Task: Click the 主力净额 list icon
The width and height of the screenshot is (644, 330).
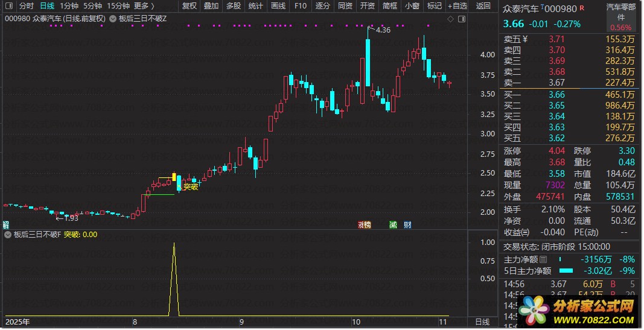Action: point(543,259)
